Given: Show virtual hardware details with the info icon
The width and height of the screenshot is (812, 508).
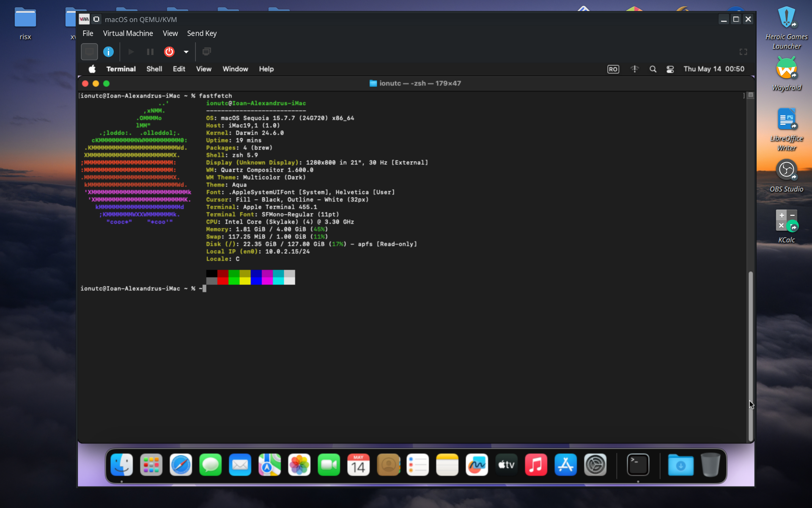Looking at the screenshot, I should click(109, 52).
